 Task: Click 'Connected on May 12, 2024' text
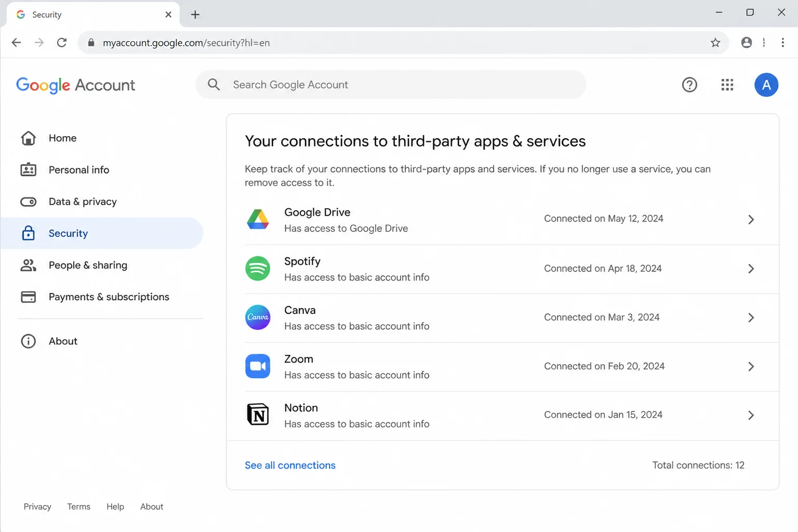604,219
